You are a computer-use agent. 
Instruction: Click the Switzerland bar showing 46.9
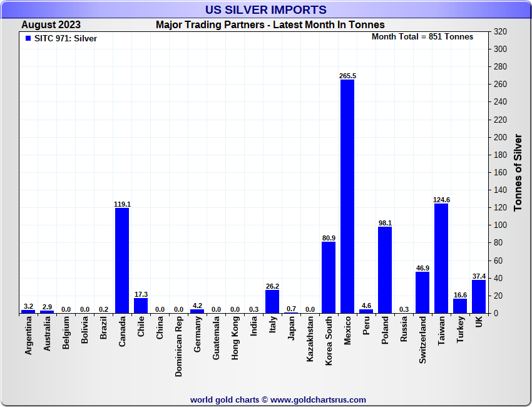[x=422, y=292]
